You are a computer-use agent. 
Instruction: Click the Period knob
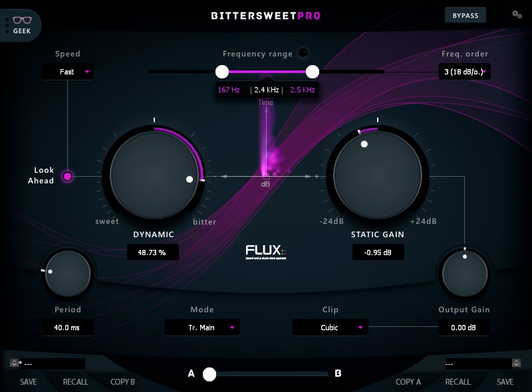pos(67,273)
